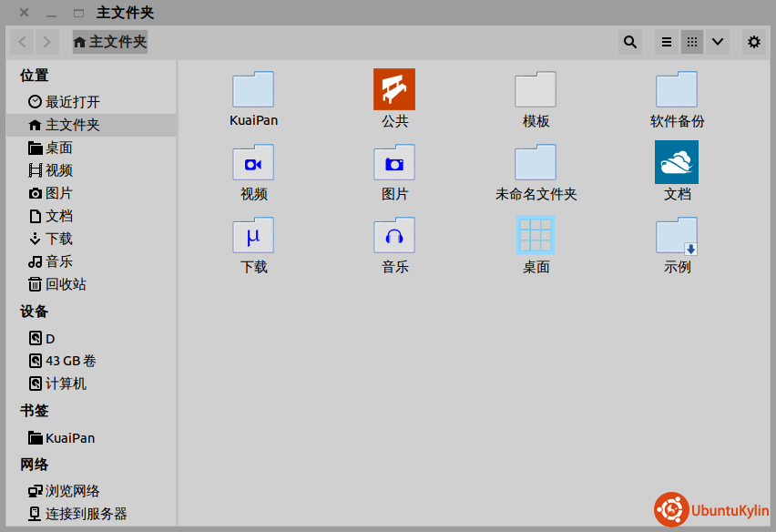Open 最近打开 in the sidebar
The image size is (776, 532).
click(72, 102)
